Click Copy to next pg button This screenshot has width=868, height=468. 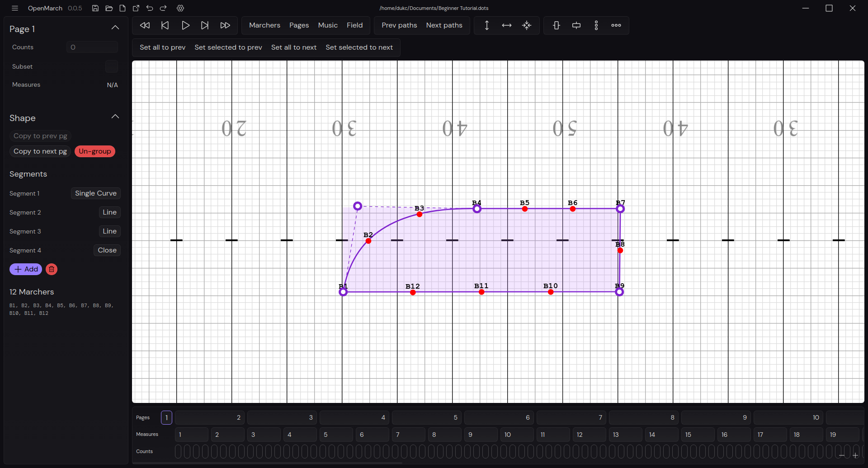click(x=40, y=151)
